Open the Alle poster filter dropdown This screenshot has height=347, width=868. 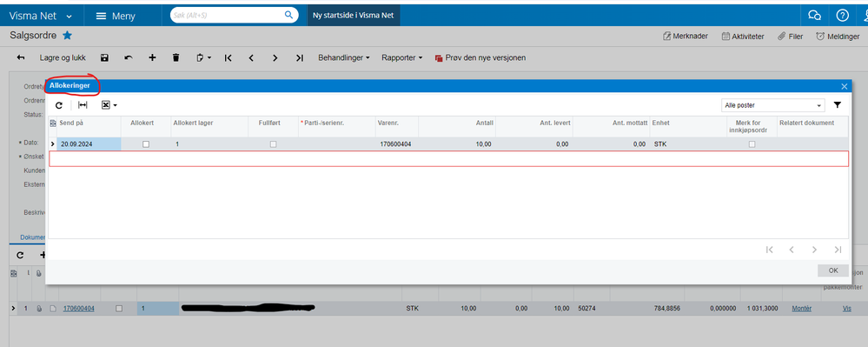772,104
